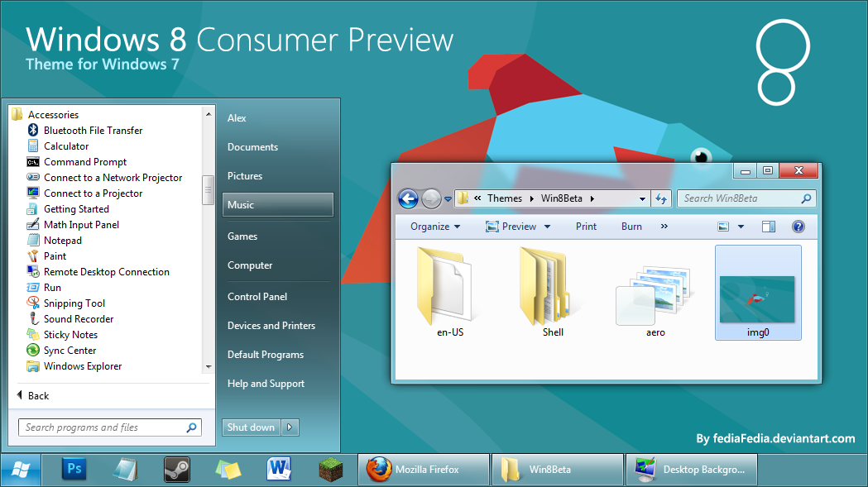Screen dimensions: 868x487
Task: Open Command Prompt icon
Action: point(33,161)
